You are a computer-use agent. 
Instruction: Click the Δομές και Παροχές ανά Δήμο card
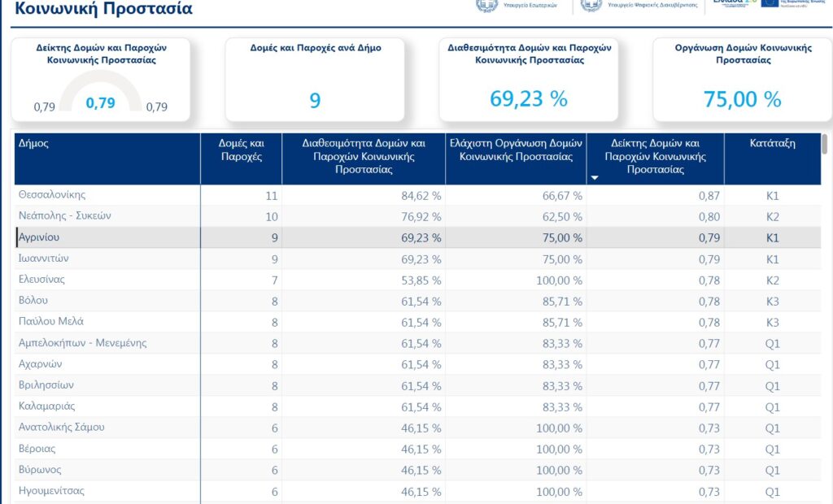coord(315,80)
